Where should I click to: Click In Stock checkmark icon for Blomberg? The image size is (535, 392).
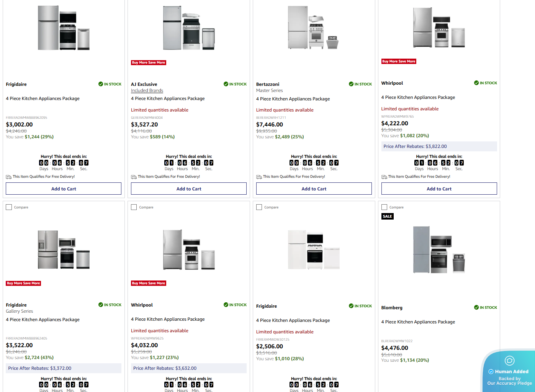click(476, 307)
